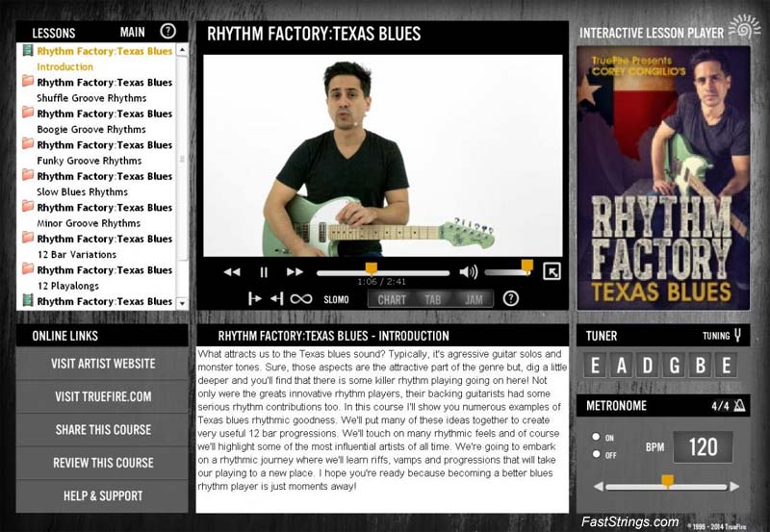Screen dimensions: 770x532
Task: Play the D tuner note
Action: (x=648, y=366)
